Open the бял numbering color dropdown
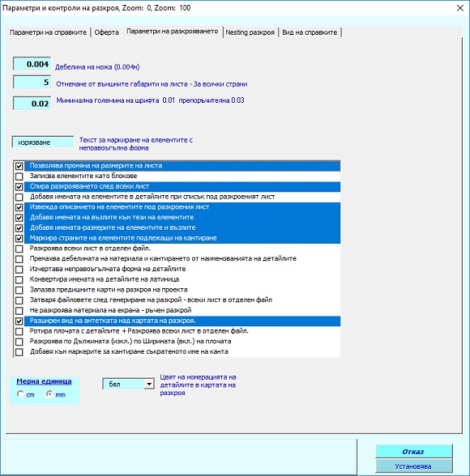The width and height of the screenshot is (470, 476). pos(149,384)
